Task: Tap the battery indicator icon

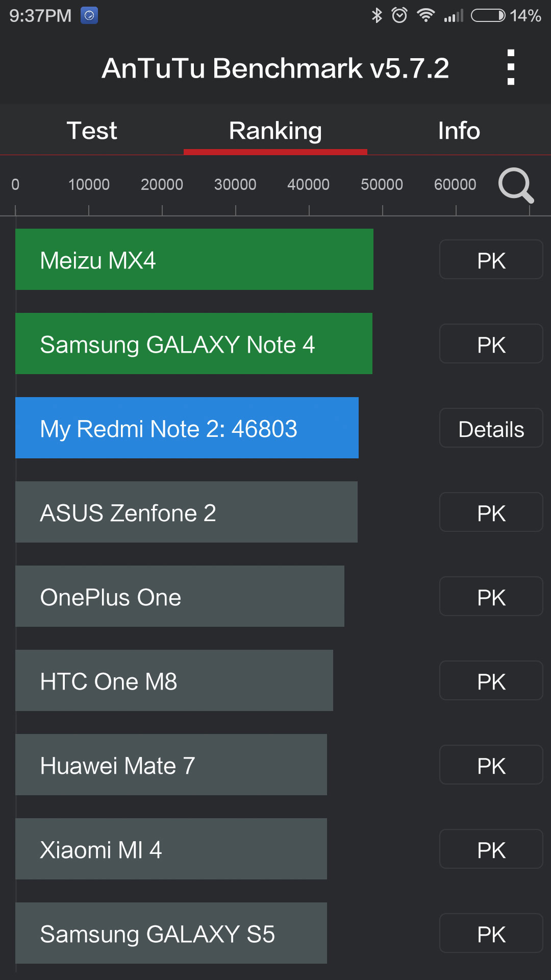Action: click(488, 15)
